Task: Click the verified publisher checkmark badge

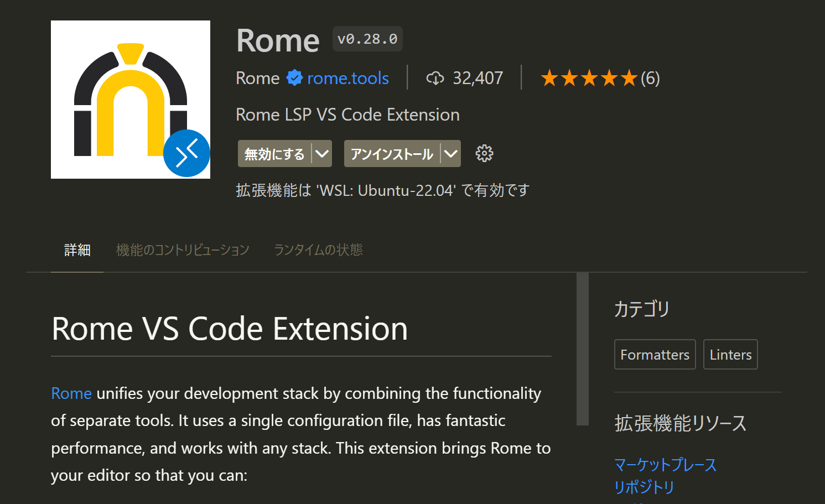Action: click(294, 78)
